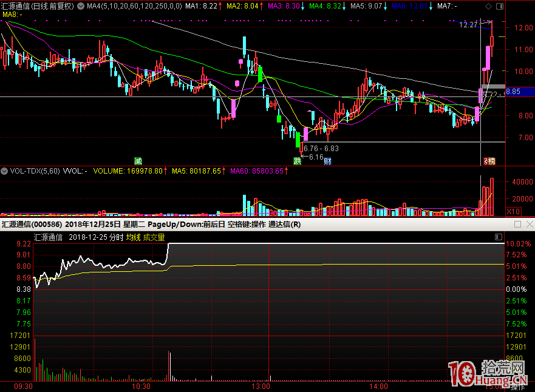Click the 操作 button at bottom right
The height and width of the screenshot is (392, 535).
click(x=517, y=387)
